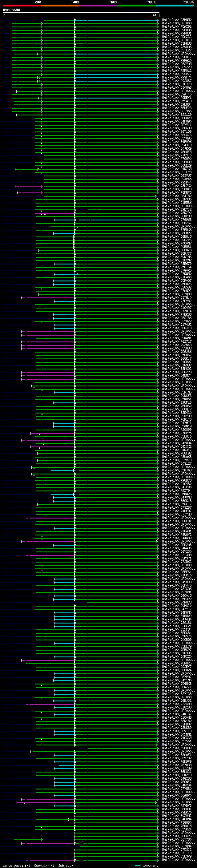Screen dimensions: 197x868
Task: Select the UniRef100_O76968 label
Action: pyautogui.click(x=177, y=220)
